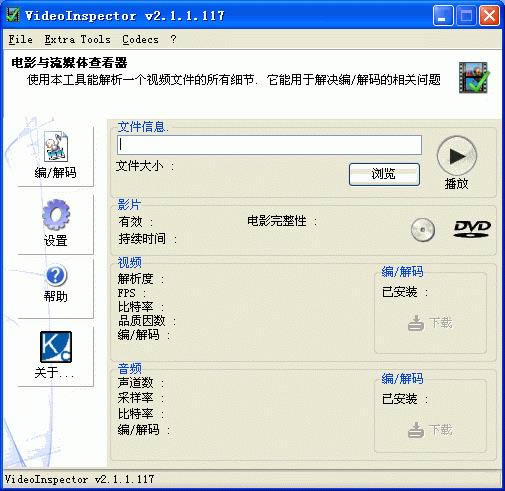Image resolution: width=505 pixels, height=491 pixels.
Task: Open the 关于 KC logo icon
Action: (x=56, y=347)
